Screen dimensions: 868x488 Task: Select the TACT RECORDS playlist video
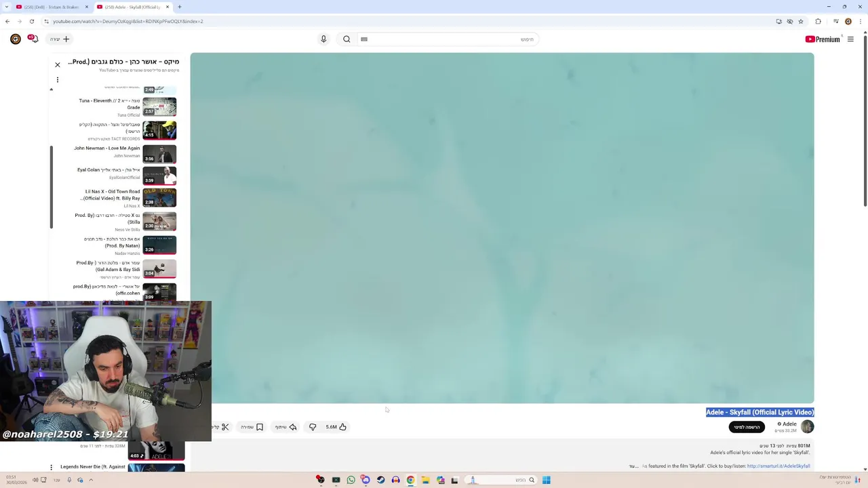click(125, 130)
